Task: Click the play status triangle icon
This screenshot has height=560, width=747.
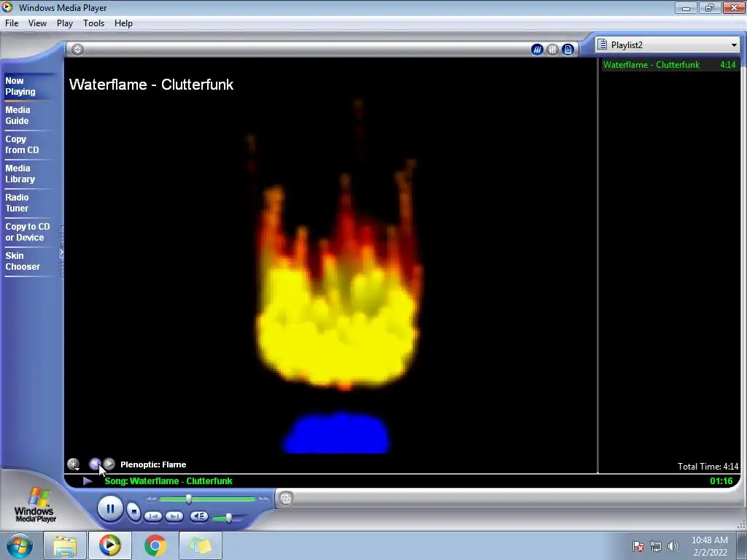Action: (88, 481)
